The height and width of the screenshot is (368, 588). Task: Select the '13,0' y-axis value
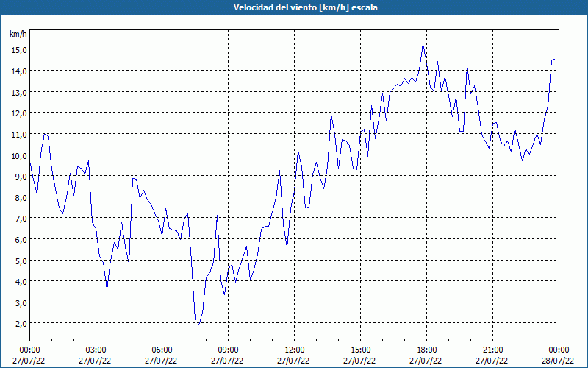19,92
